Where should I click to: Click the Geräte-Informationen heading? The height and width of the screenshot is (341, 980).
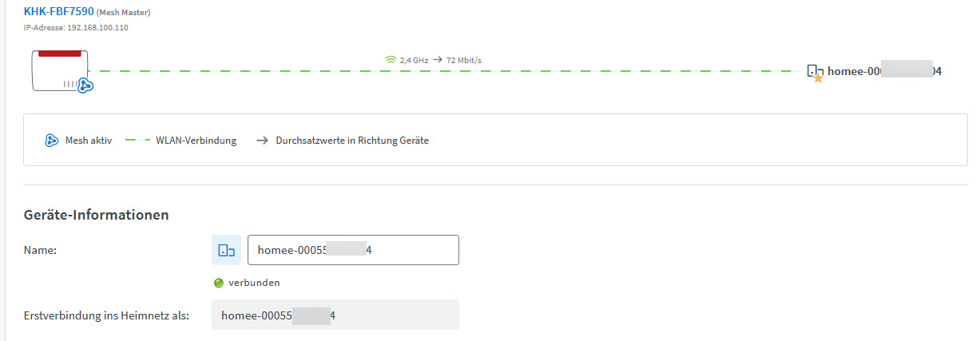(96, 215)
